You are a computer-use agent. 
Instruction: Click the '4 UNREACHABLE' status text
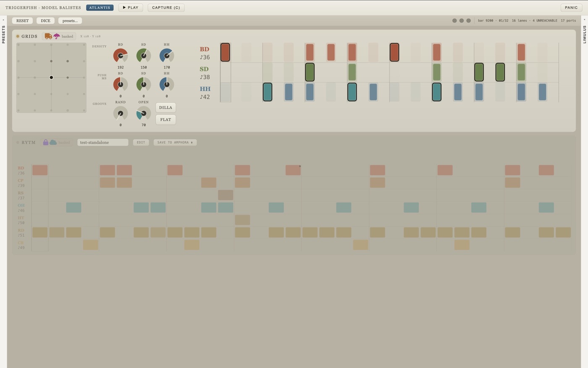click(545, 21)
